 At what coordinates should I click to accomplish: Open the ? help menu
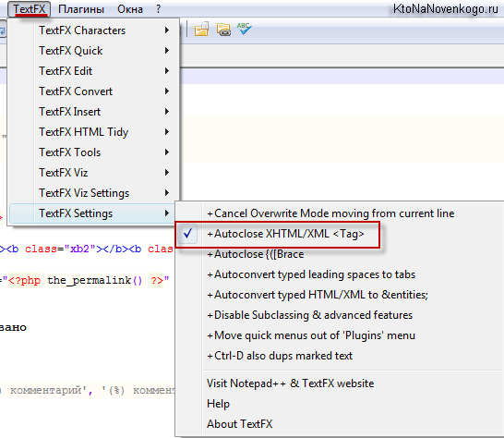pos(158,9)
